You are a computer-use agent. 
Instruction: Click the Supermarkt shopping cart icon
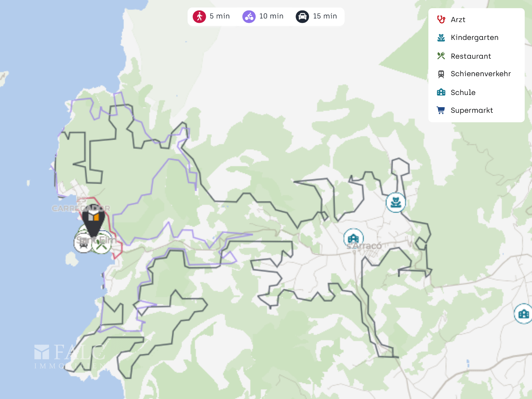(x=441, y=110)
